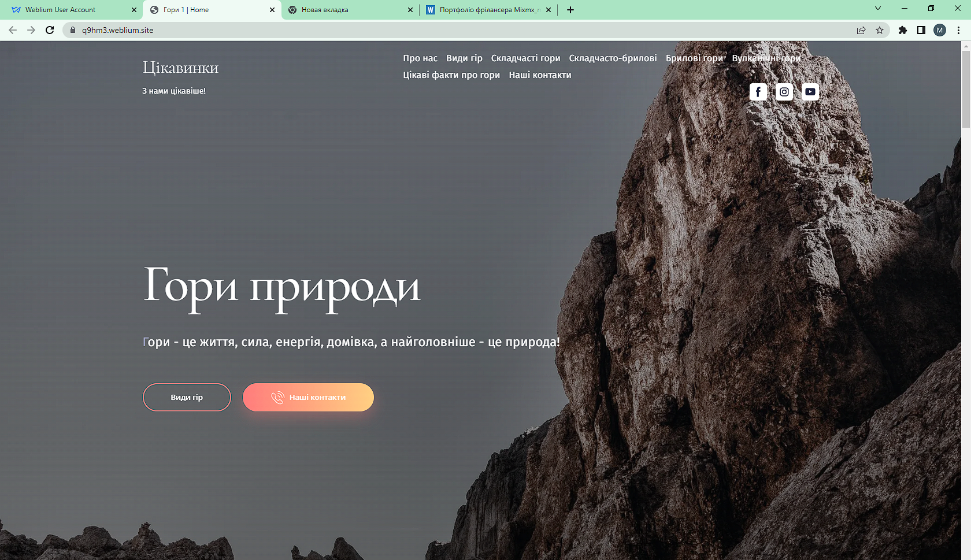Click the З нами цікавіше! tagline

[x=174, y=91]
